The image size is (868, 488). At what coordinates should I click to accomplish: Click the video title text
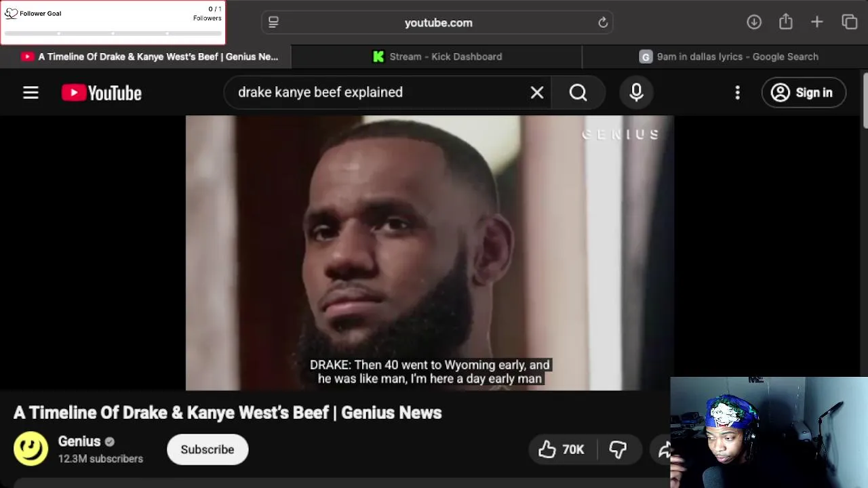pos(228,413)
